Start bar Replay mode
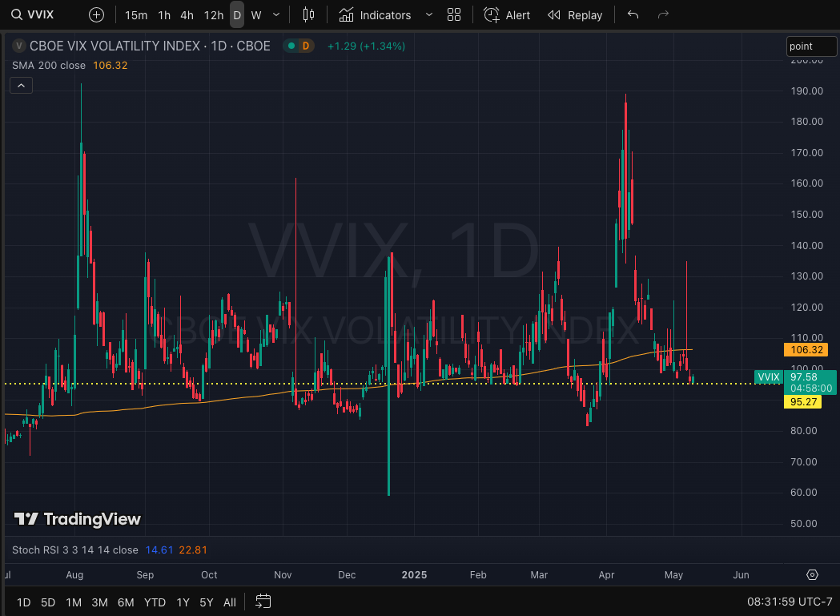The height and width of the screenshot is (616, 840). tap(575, 15)
